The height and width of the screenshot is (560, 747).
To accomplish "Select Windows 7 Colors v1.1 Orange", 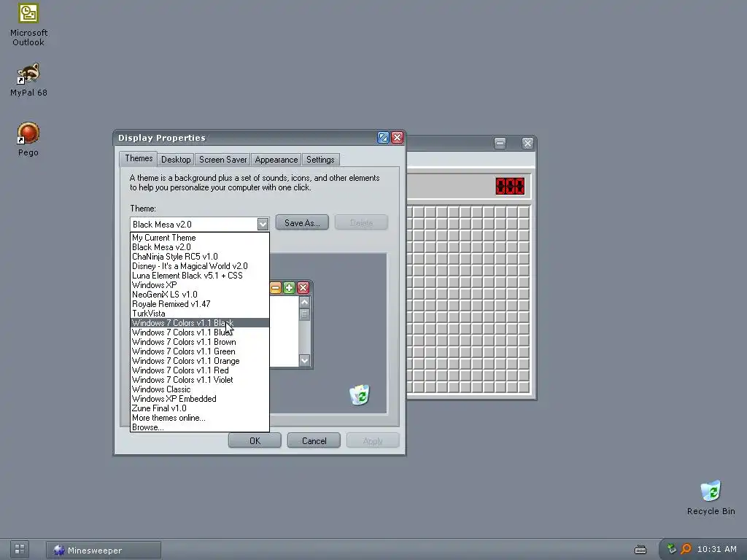I will pos(200,361).
